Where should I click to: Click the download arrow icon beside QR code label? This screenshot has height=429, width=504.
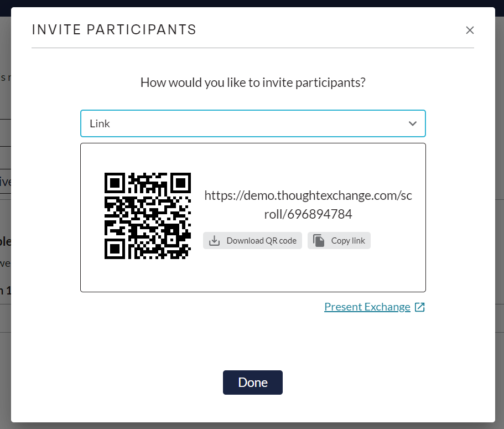click(x=215, y=241)
